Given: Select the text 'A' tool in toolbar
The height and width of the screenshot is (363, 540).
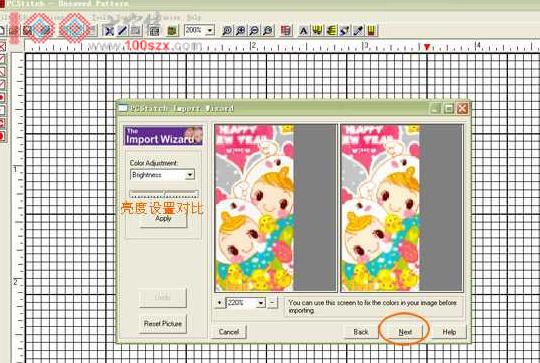Looking at the screenshot, I should 303,31.
